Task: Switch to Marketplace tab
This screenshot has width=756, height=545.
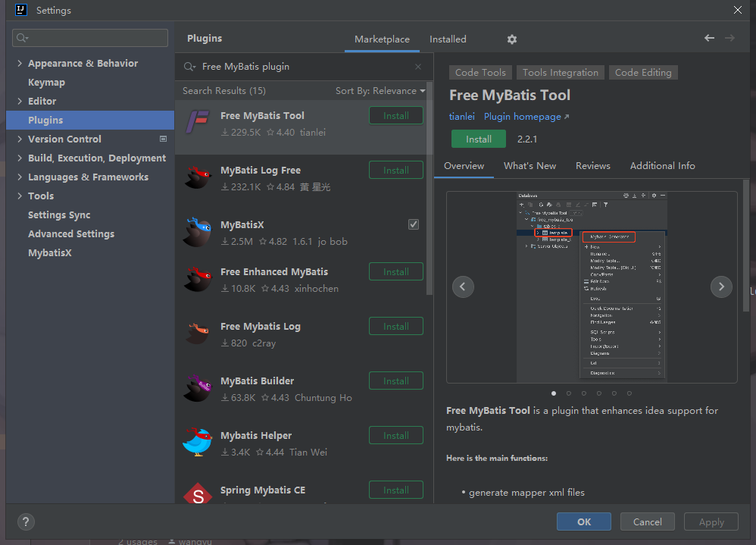Action: tap(382, 39)
